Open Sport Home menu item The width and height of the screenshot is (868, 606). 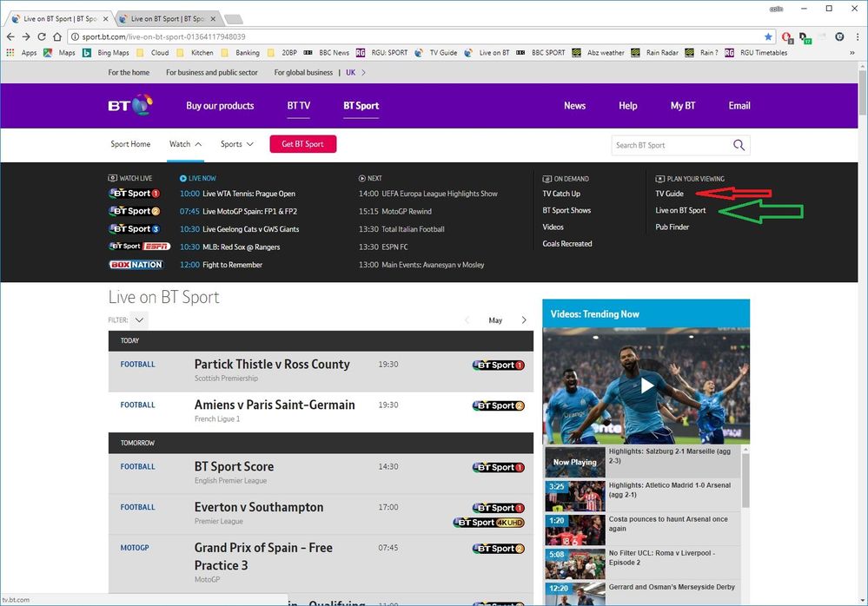tap(130, 144)
